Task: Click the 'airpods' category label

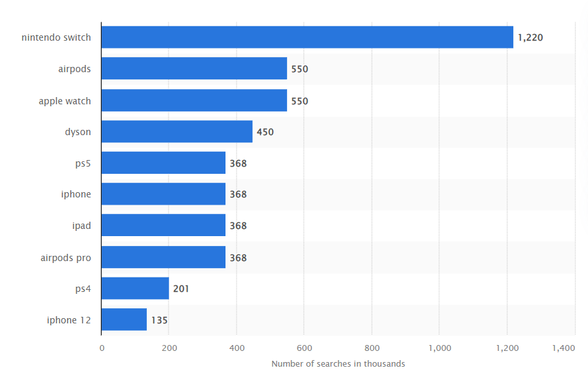Action: click(74, 69)
